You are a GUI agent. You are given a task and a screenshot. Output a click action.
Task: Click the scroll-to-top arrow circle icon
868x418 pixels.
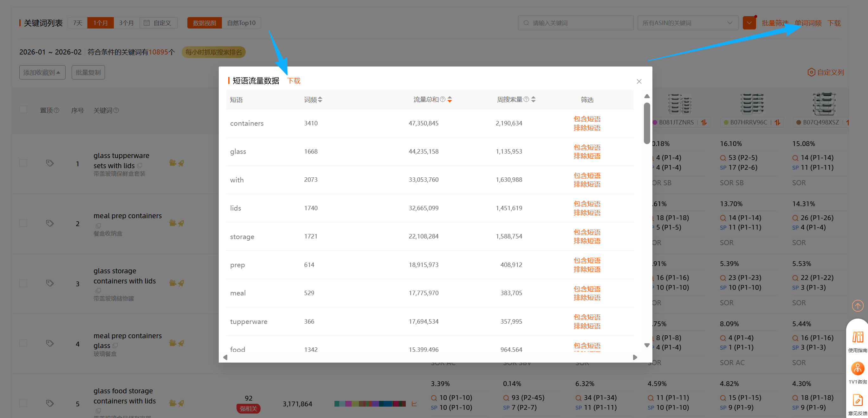857,306
